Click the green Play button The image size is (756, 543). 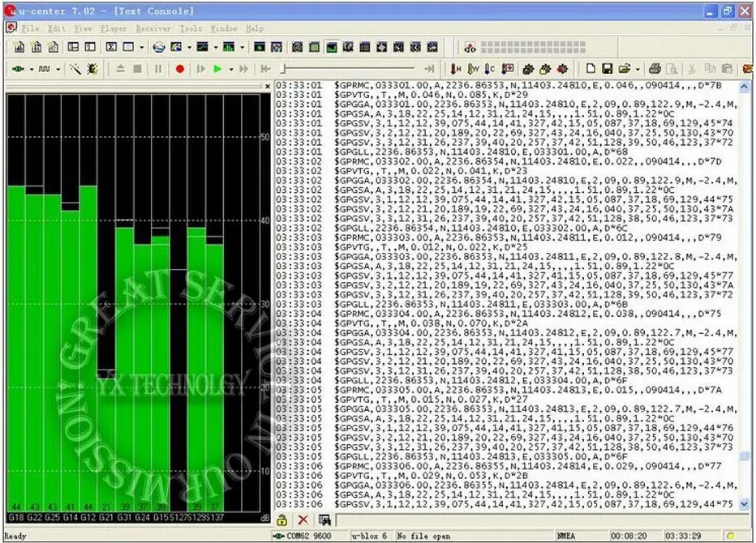[x=217, y=69]
